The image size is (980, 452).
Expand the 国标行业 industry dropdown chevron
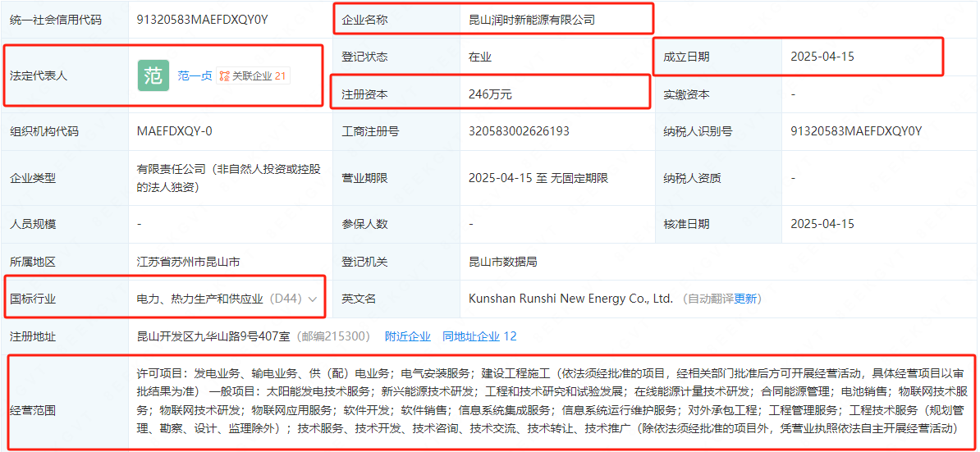tap(312, 299)
